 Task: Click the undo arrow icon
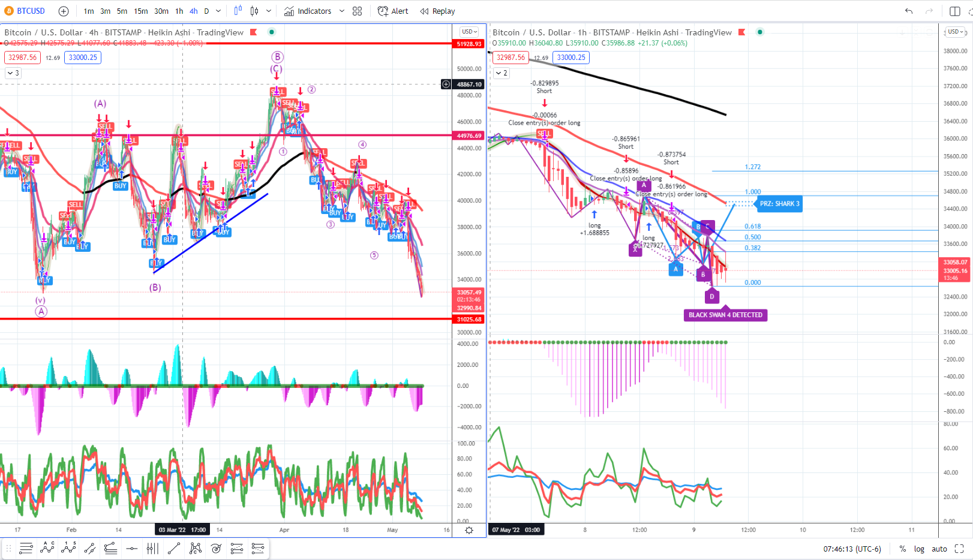(x=909, y=11)
